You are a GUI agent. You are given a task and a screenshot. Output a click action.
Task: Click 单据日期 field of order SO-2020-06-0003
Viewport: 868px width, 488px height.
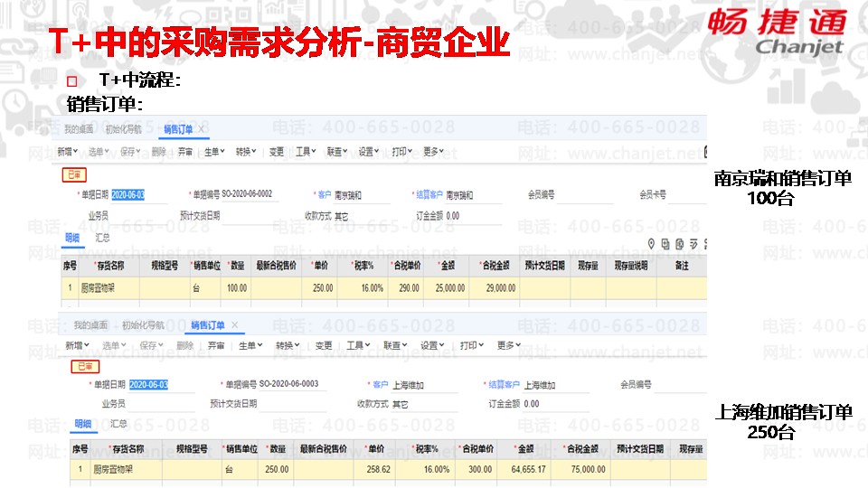tap(162, 385)
